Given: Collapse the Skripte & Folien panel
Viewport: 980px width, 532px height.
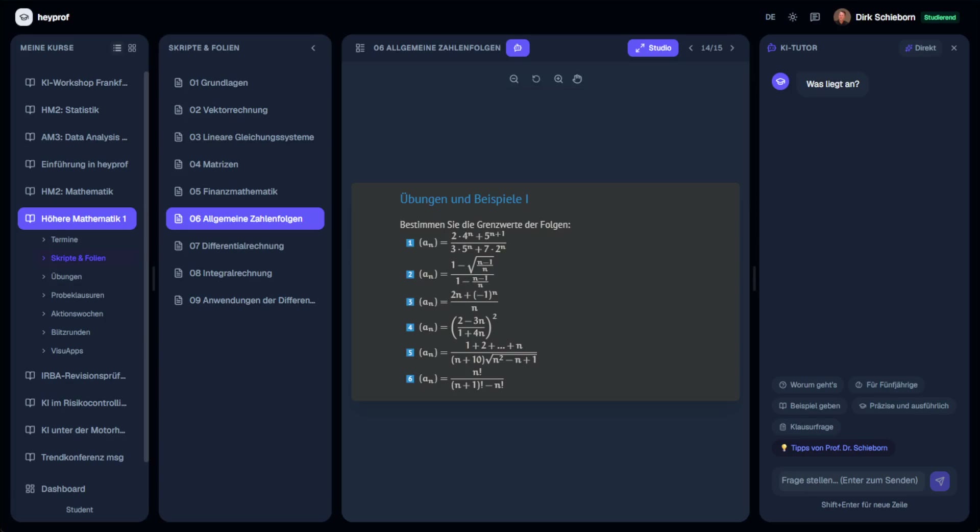Looking at the screenshot, I should pyautogui.click(x=313, y=48).
